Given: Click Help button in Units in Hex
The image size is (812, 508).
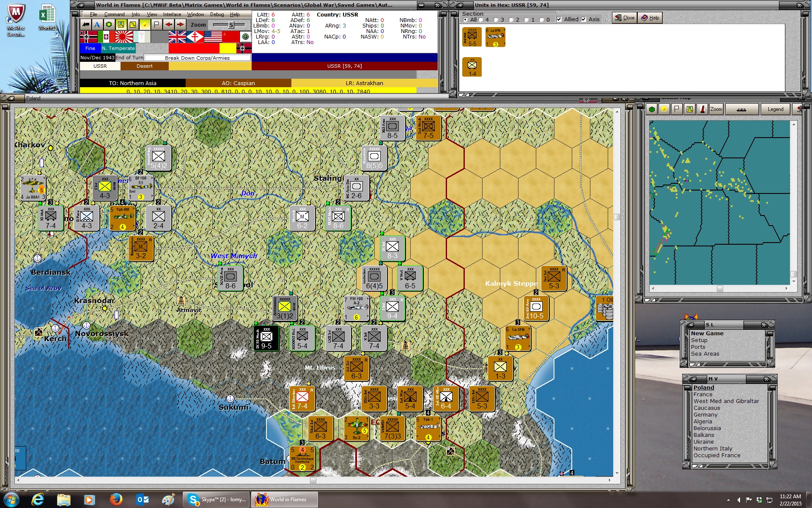Looking at the screenshot, I should (x=650, y=18).
